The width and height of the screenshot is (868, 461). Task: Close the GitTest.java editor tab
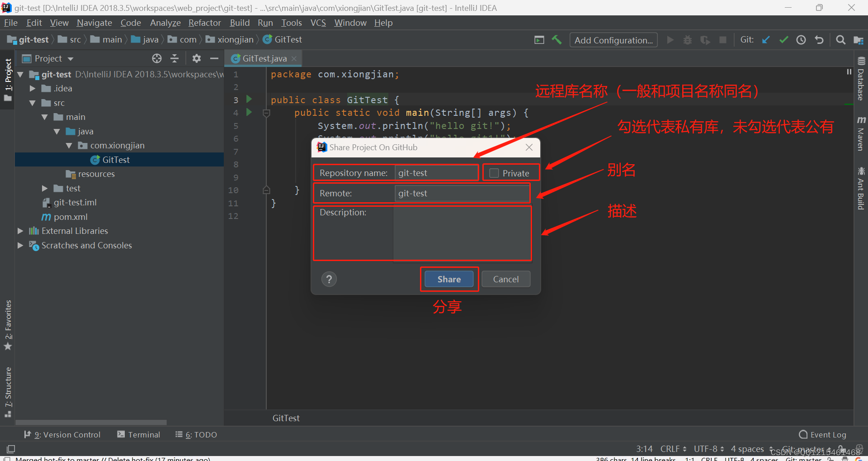coord(294,58)
